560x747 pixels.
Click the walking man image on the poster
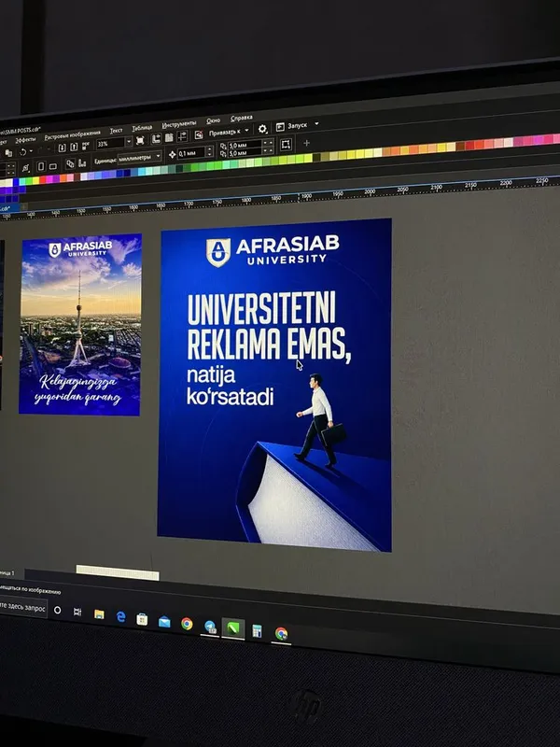[x=319, y=419]
